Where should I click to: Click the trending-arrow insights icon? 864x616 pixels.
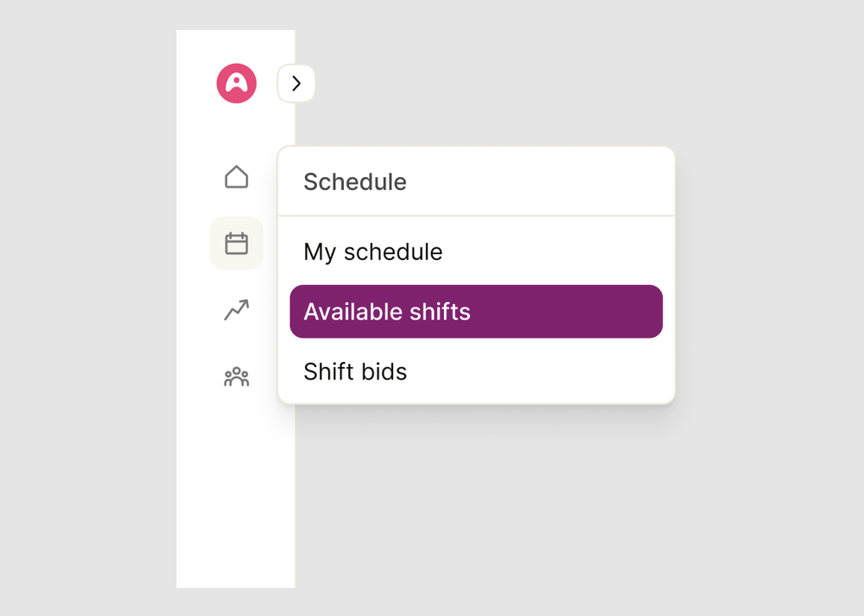(235, 309)
